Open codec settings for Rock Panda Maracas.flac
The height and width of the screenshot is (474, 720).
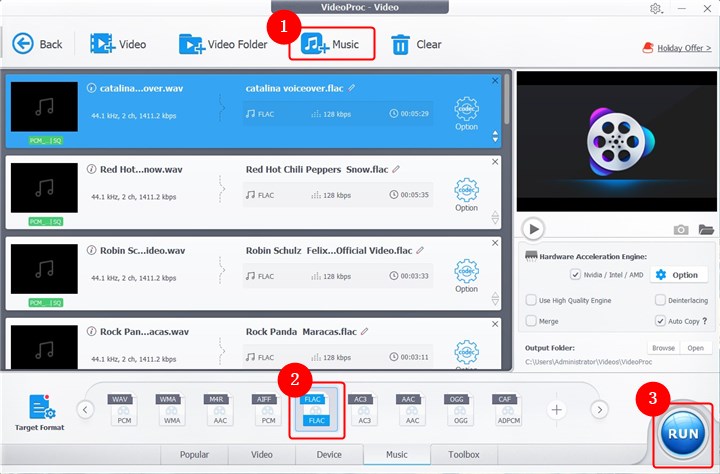click(466, 354)
